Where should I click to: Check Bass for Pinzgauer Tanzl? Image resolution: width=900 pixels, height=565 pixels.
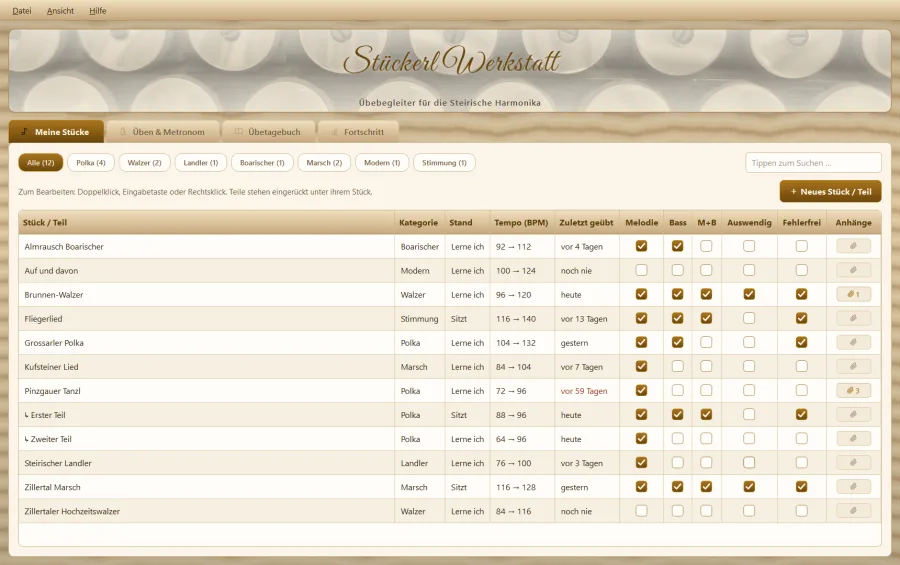[678, 391]
